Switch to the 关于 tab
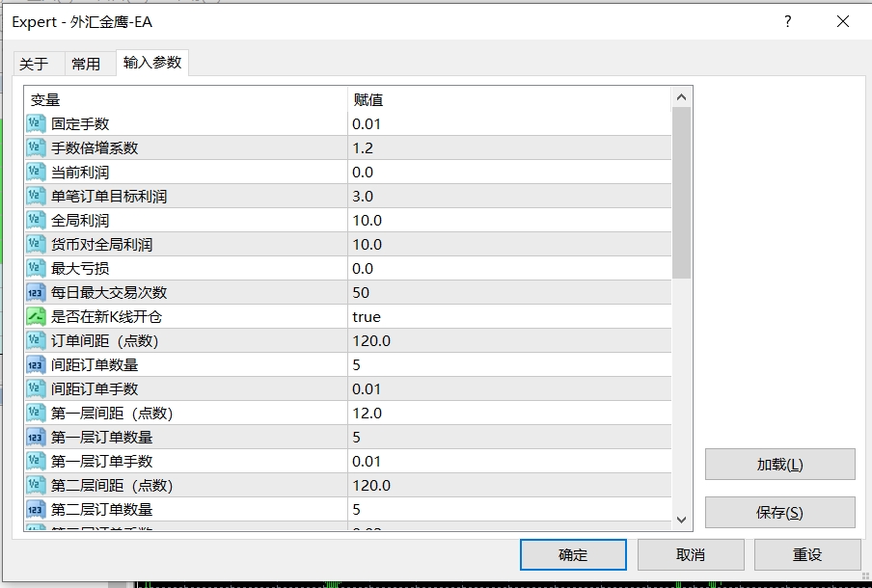872x588 pixels. pos(34,64)
